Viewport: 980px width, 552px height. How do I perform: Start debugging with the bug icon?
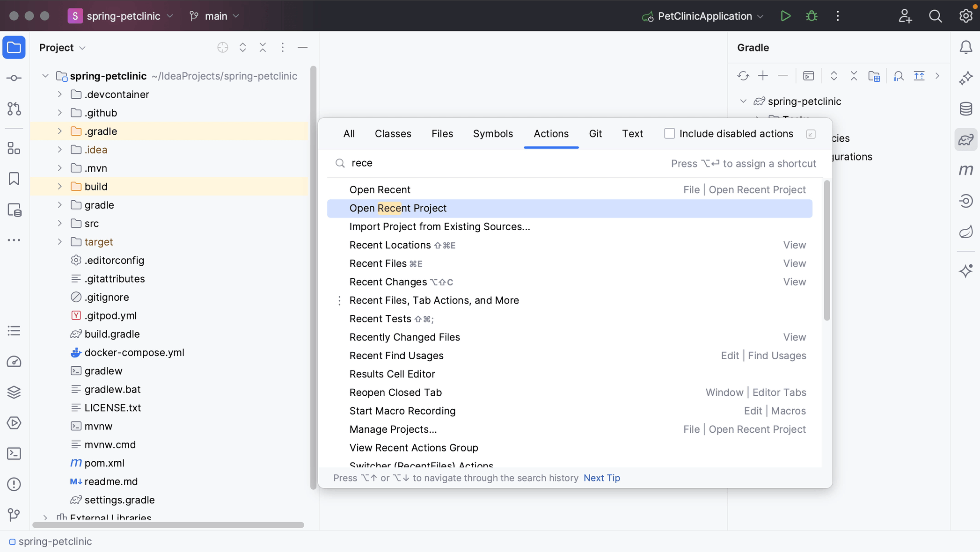(811, 15)
